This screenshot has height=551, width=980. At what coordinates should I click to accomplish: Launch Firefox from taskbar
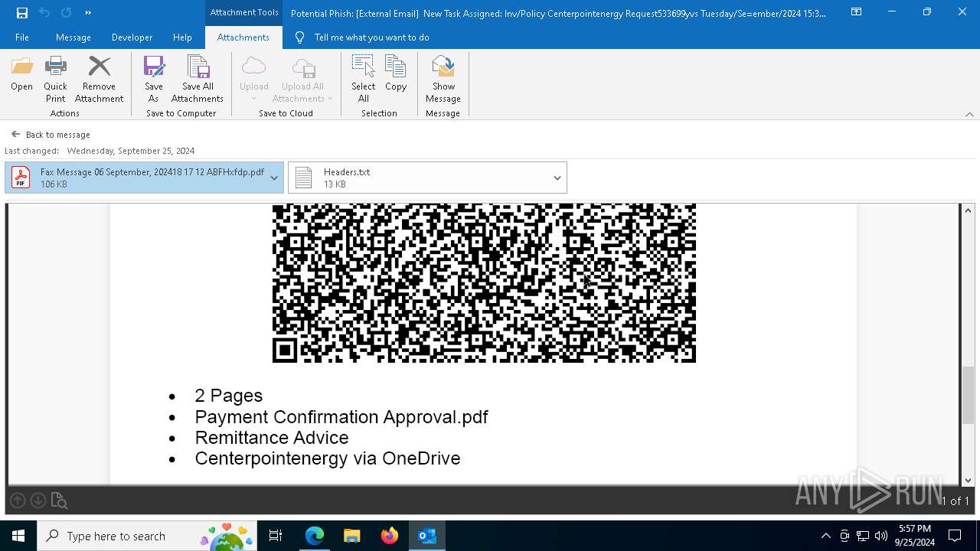[x=390, y=536]
